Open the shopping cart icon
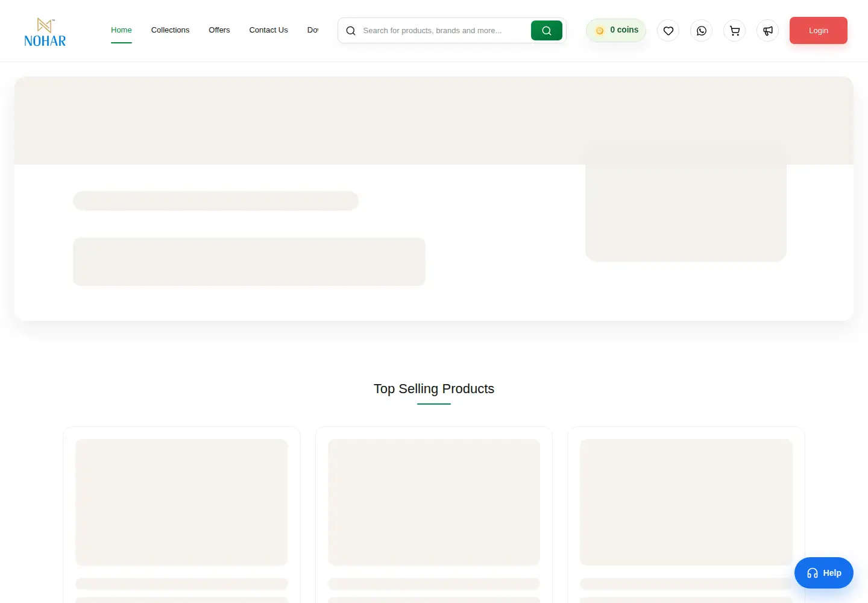The height and width of the screenshot is (603, 868). point(734,31)
